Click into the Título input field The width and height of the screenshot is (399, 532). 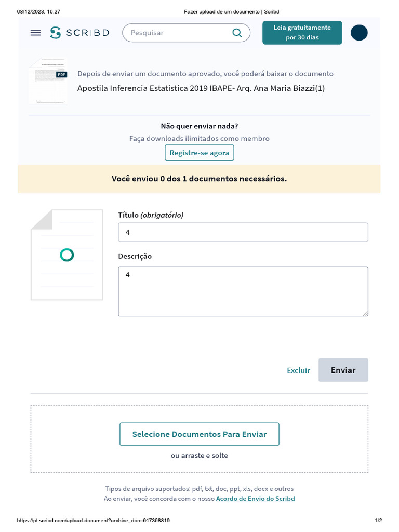[x=243, y=232]
